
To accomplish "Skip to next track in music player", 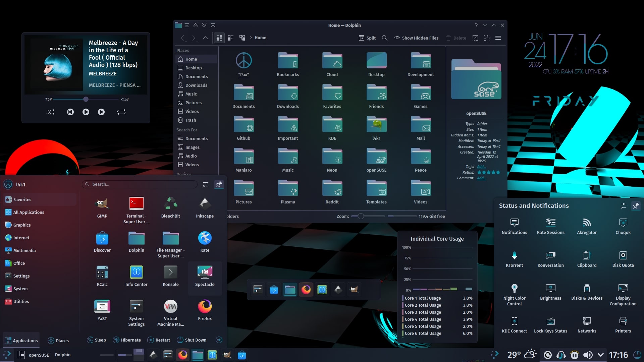I will 101,112.
